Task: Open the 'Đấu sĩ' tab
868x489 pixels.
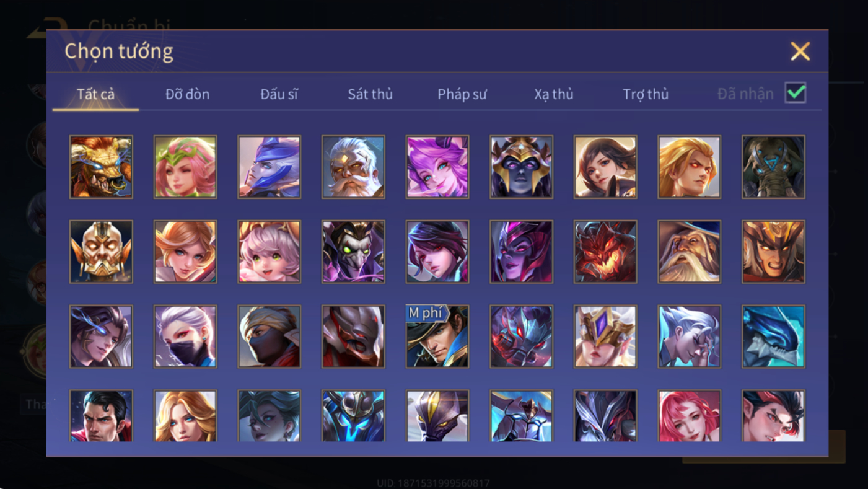Action: pyautogui.click(x=279, y=94)
